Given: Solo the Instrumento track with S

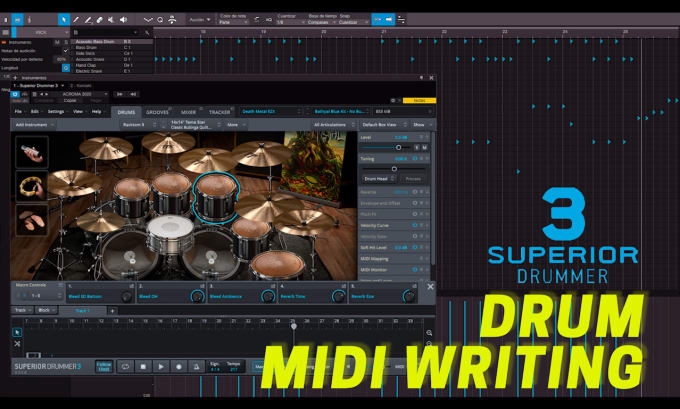Looking at the screenshot, I should pos(66,42).
